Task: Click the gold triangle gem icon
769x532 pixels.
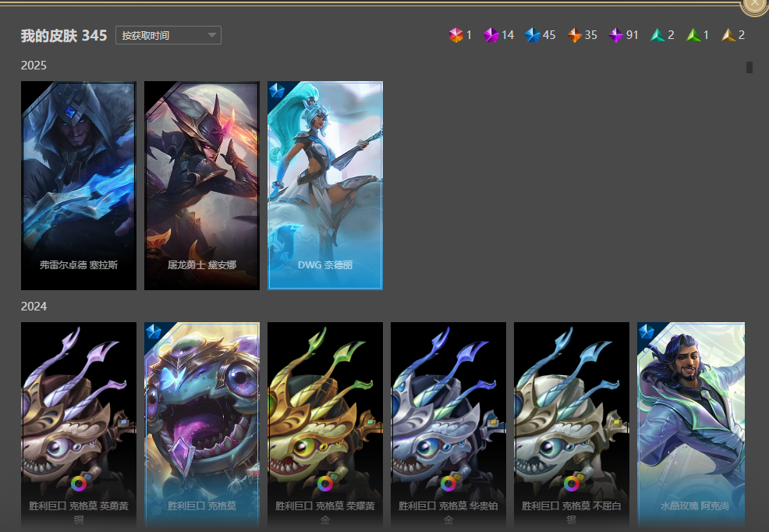Action: coord(728,35)
